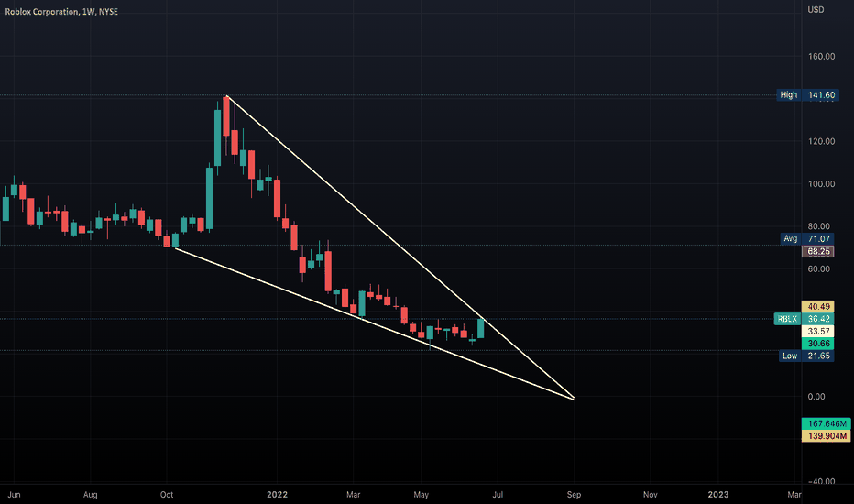
Task: Click the Aug time axis label
Action: pyautogui.click(x=91, y=495)
